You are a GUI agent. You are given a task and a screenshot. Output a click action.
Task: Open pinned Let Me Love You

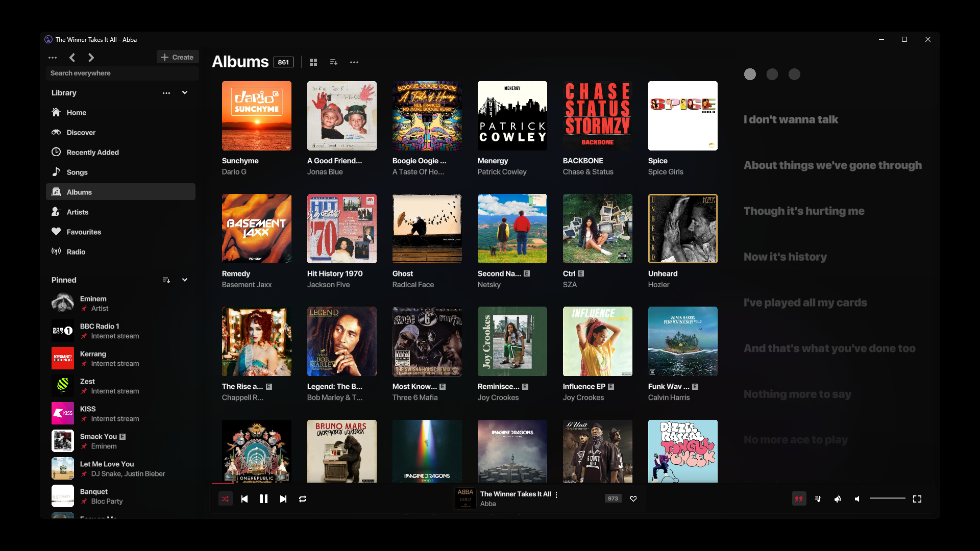pyautogui.click(x=120, y=468)
